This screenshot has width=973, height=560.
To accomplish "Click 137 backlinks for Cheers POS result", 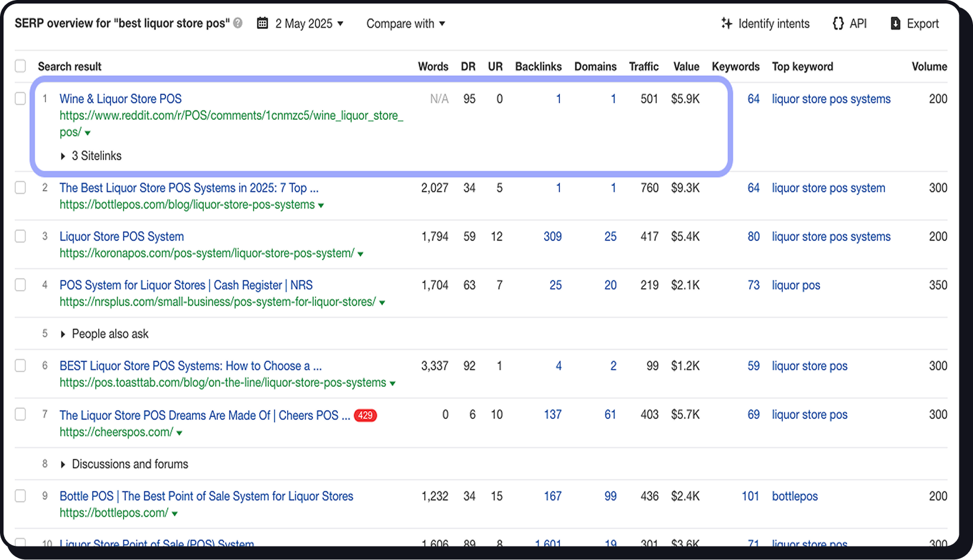I will (x=552, y=414).
